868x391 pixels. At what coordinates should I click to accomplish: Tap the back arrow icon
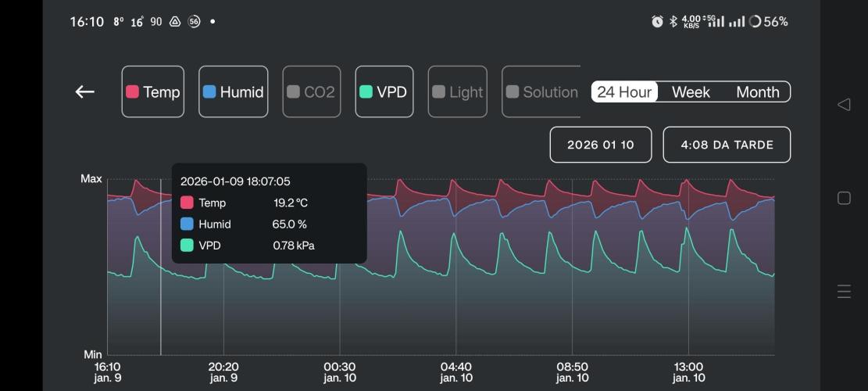click(x=84, y=92)
